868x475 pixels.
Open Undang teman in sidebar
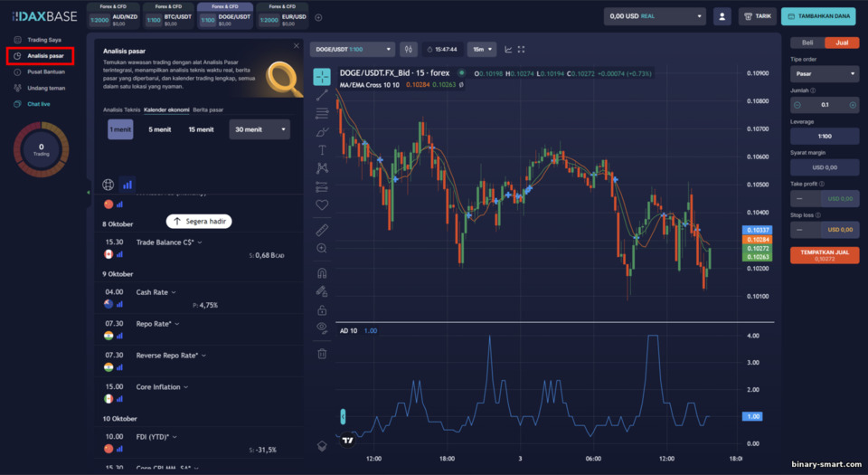[x=39, y=88]
